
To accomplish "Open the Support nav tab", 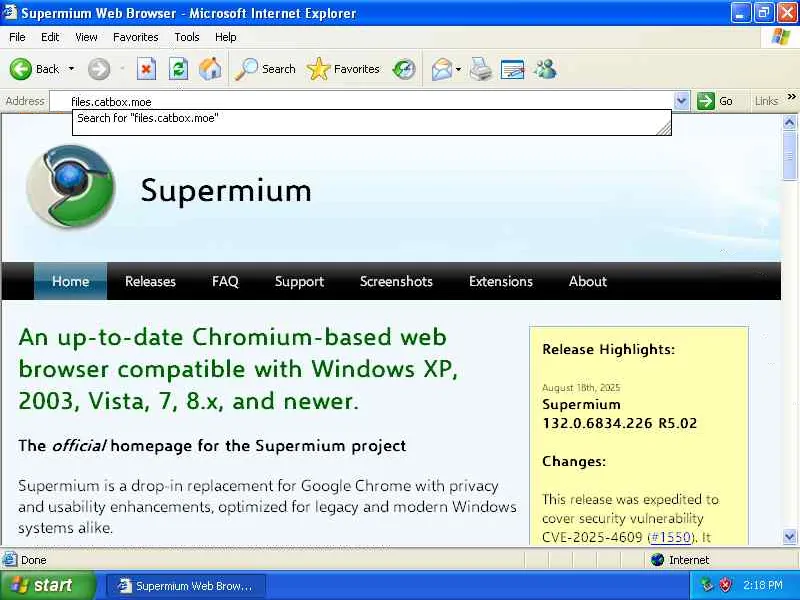I will [299, 281].
